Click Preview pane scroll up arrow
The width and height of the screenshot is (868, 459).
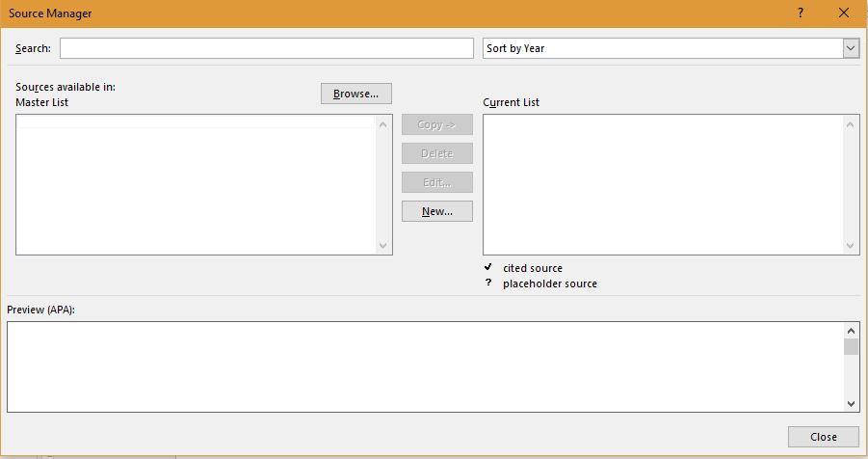pos(851,330)
